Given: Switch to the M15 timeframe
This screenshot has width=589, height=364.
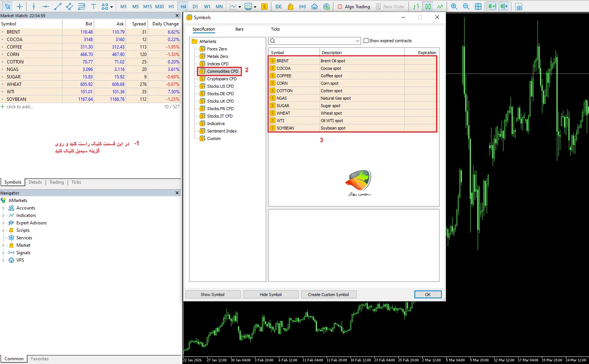Looking at the screenshot, I should pos(147,6).
